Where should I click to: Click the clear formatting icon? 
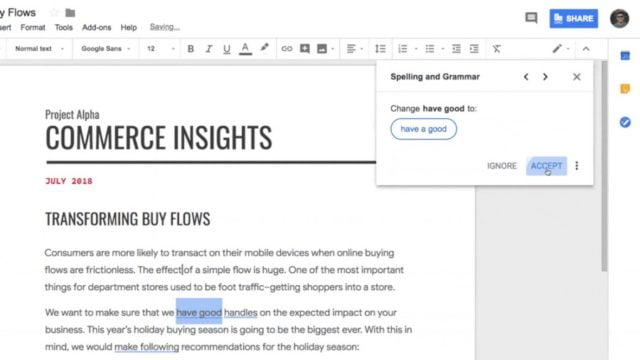tap(496, 49)
